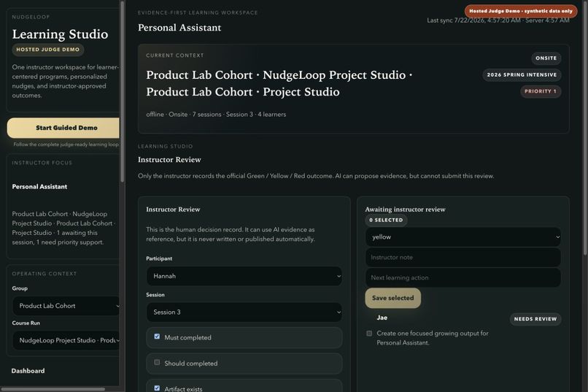588x392 pixels.
Task: Click the main page vertical scrollbar
Action: (585, 128)
